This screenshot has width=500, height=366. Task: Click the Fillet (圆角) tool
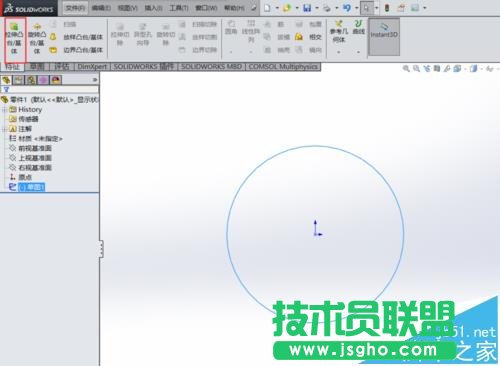pyautogui.click(x=231, y=28)
